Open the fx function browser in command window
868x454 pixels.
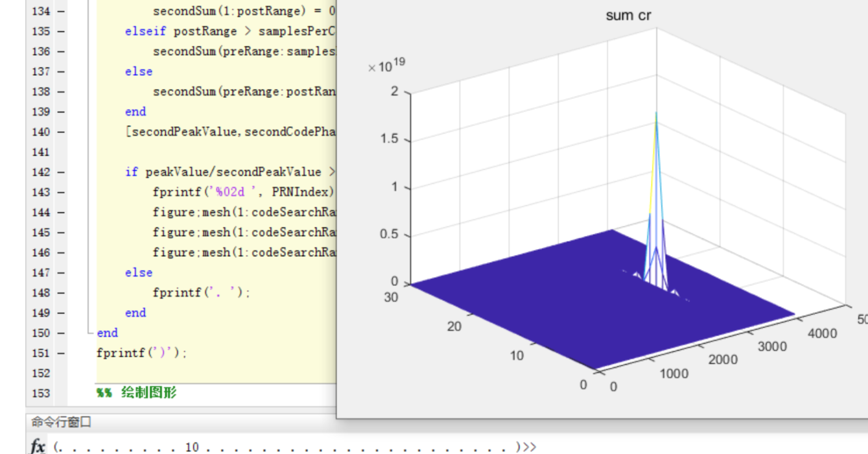(x=38, y=447)
